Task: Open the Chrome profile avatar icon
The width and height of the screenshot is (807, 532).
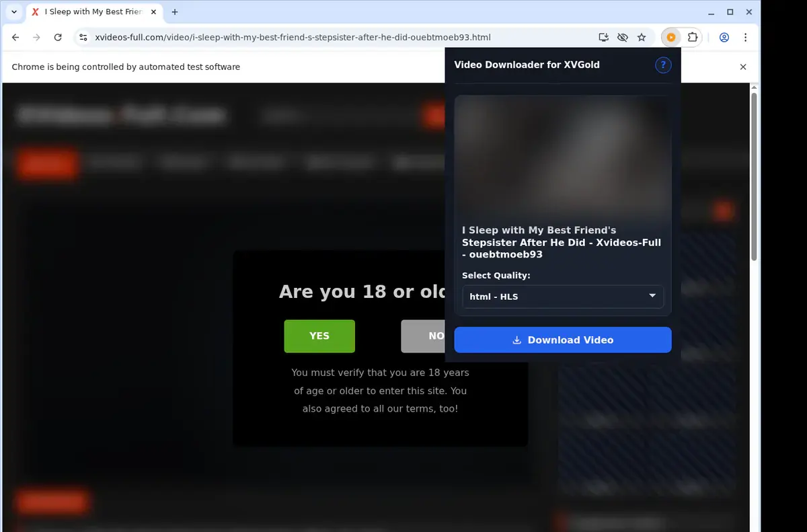Action: coord(724,38)
